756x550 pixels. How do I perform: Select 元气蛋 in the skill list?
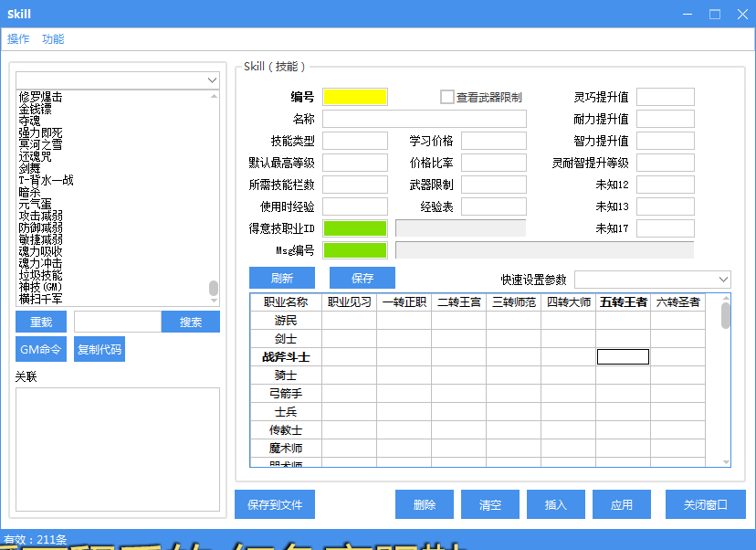[35, 204]
